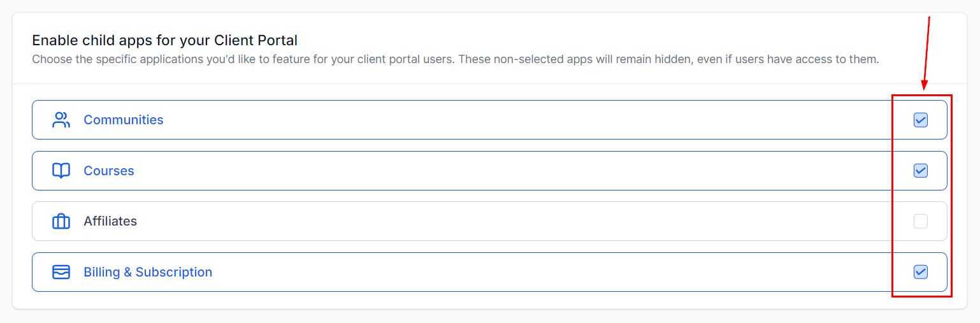Click the description text under the heading
Image resolution: width=980 pixels, height=323 pixels.
[455, 60]
